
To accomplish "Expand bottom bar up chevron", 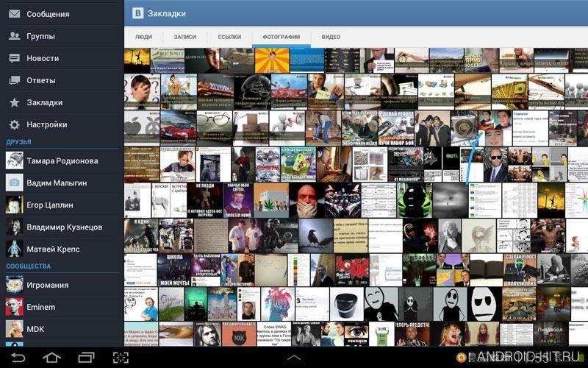I will point(293,358).
